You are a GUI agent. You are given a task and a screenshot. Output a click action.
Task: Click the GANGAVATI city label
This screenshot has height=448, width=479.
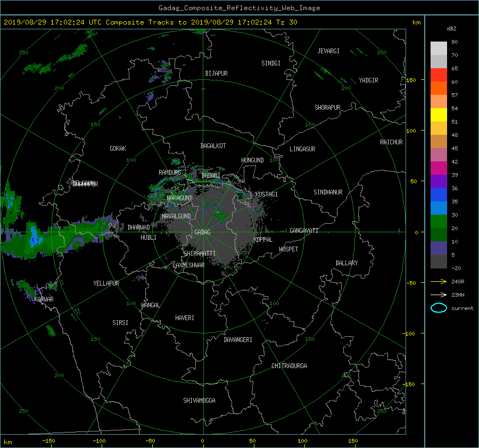(304, 230)
